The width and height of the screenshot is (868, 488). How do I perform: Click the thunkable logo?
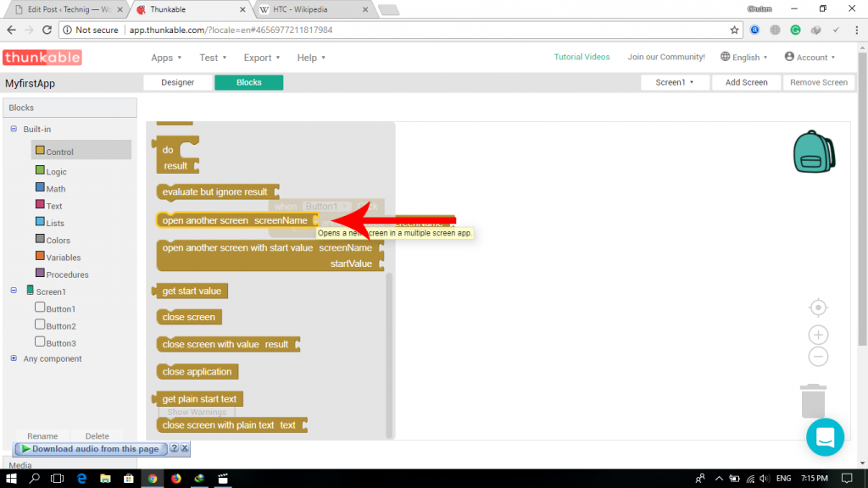point(42,58)
